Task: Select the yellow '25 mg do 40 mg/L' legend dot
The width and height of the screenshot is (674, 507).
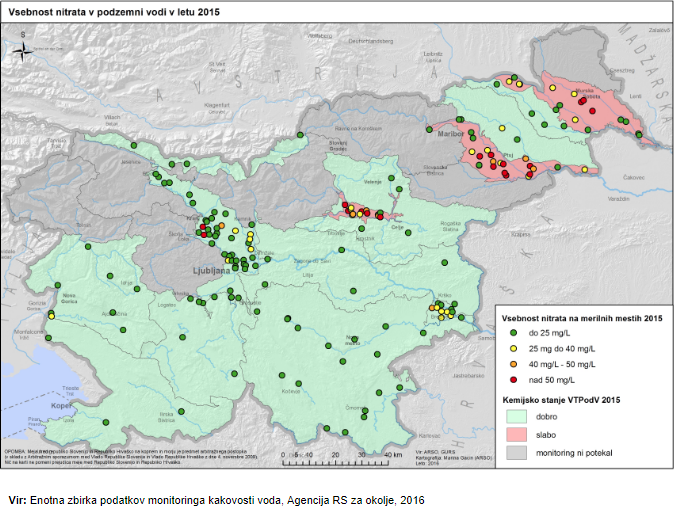Action: pyautogui.click(x=511, y=348)
